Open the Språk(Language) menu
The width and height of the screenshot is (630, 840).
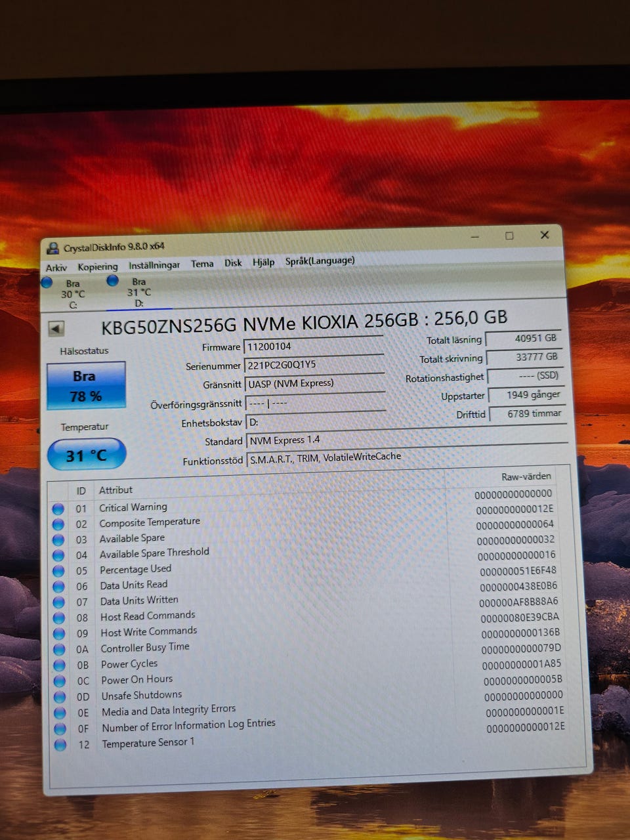pyautogui.click(x=320, y=261)
